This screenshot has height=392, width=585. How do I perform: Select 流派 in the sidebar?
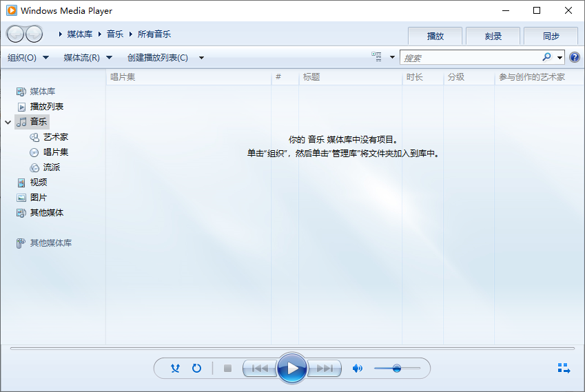[52, 167]
